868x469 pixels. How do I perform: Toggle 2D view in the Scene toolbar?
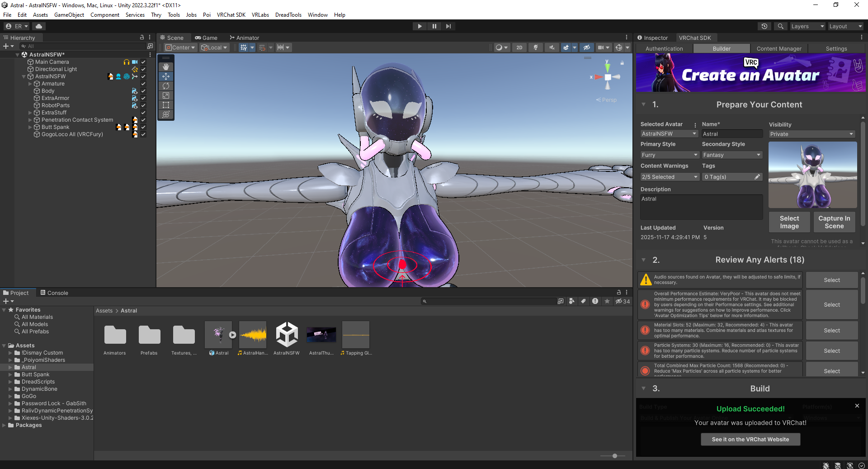[519, 47]
